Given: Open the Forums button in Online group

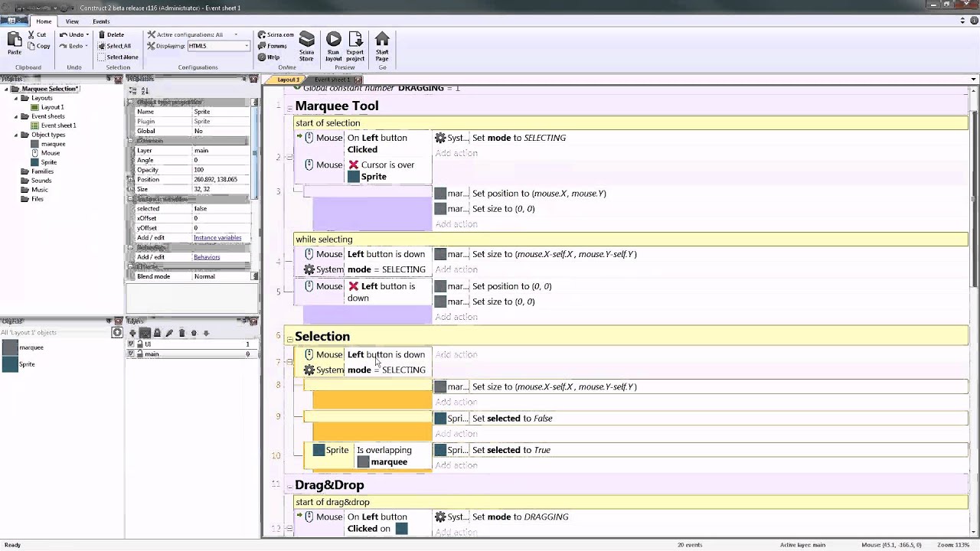Looking at the screenshot, I should pos(273,46).
